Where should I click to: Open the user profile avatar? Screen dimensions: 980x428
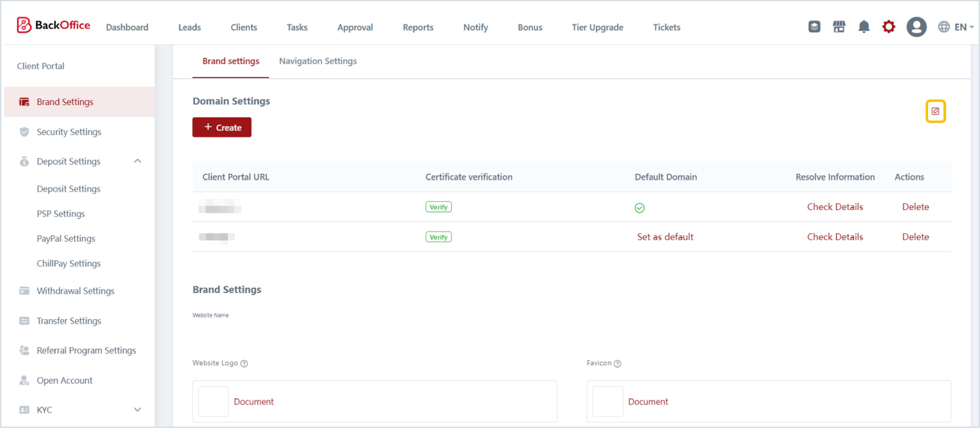tap(916, 27)
